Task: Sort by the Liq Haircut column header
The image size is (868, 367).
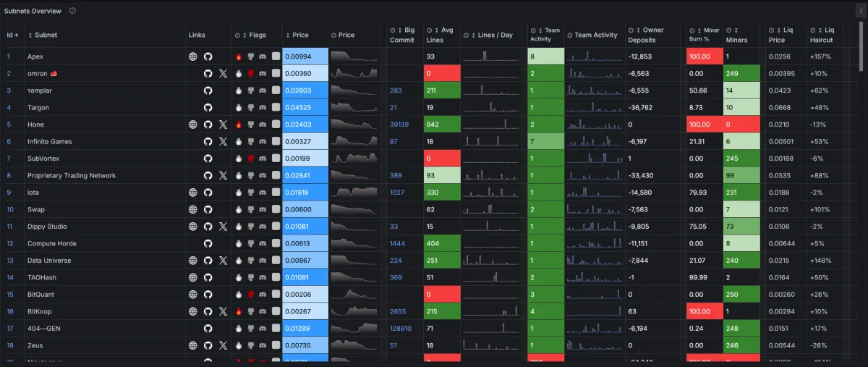Action: (x=822, y=35)
